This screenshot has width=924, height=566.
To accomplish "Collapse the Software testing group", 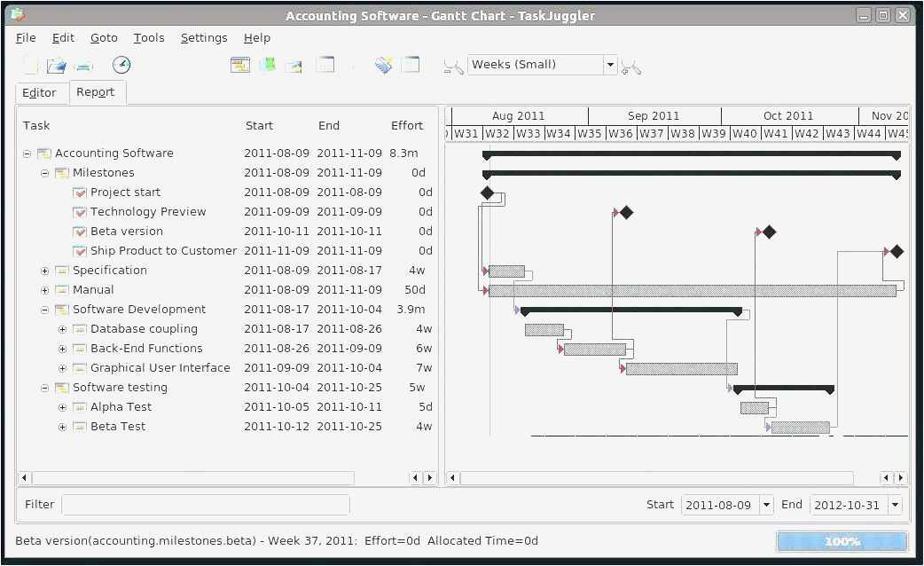I will [45, 388].
